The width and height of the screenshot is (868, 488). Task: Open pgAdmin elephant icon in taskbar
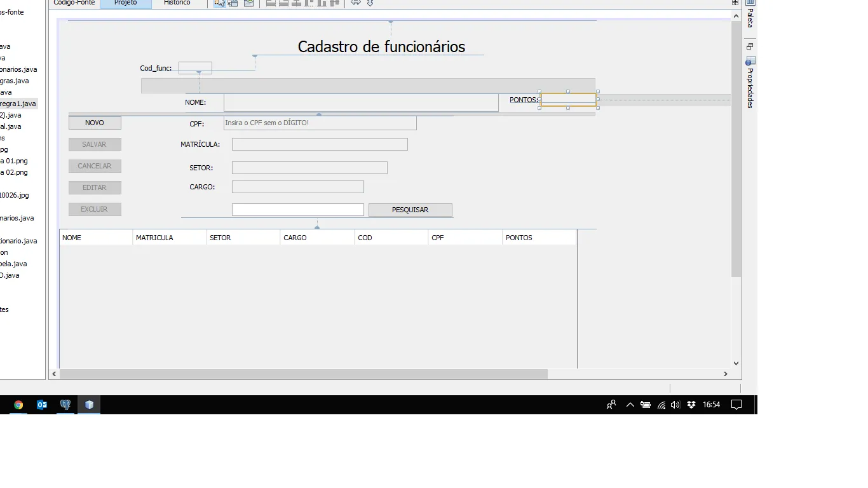click(65, 405)
